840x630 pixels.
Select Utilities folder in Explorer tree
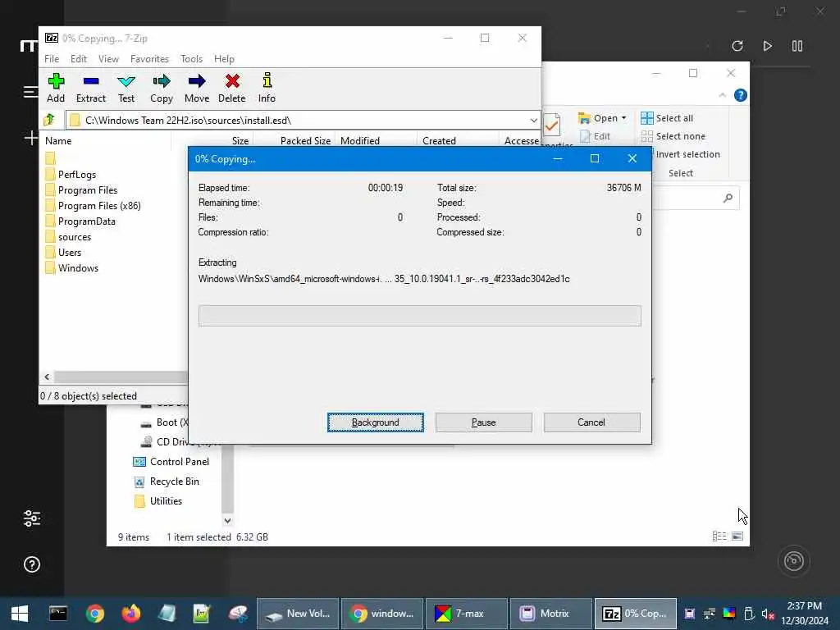click(158, 501)
